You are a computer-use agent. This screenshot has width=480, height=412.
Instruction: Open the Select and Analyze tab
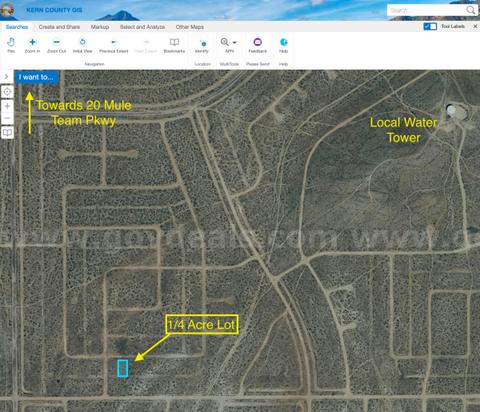(x=142, y=27)
